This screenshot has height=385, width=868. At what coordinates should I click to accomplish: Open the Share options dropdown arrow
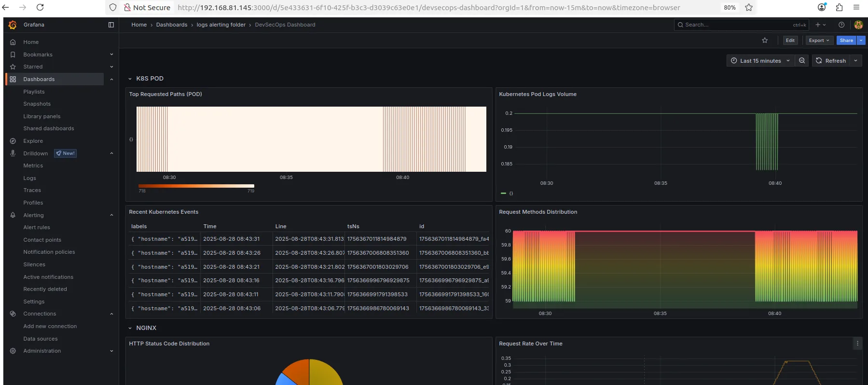coord(861,41)
